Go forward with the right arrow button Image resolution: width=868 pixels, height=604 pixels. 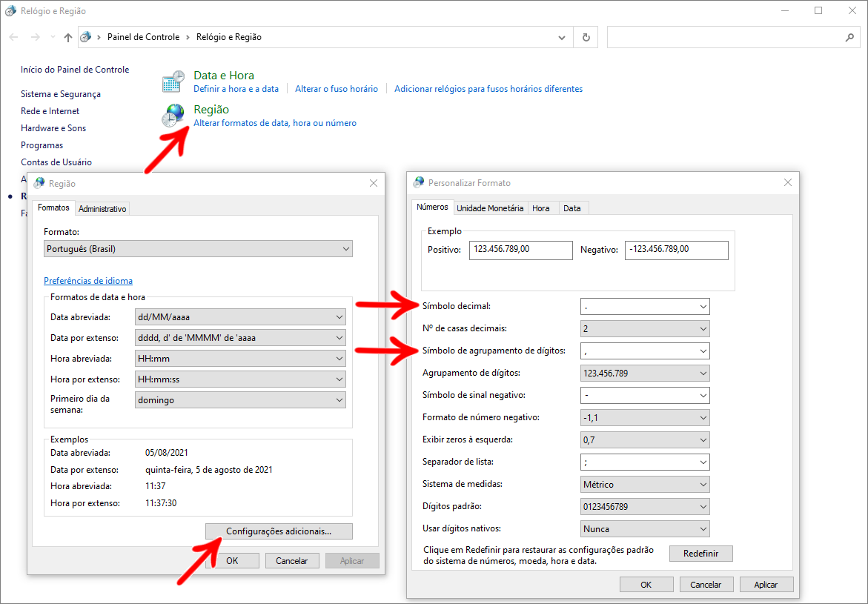tap(35, 37)
